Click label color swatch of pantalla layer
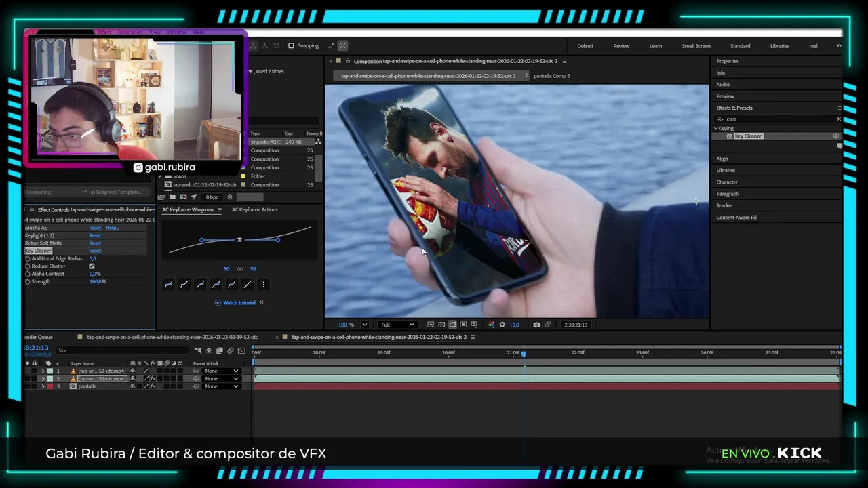This screenshot has width=868, height=488. pos(50,386)
